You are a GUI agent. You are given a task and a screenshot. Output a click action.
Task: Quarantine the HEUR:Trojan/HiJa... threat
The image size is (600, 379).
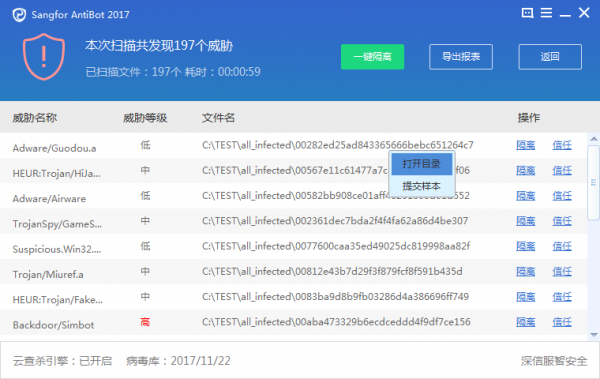[525, 170]
